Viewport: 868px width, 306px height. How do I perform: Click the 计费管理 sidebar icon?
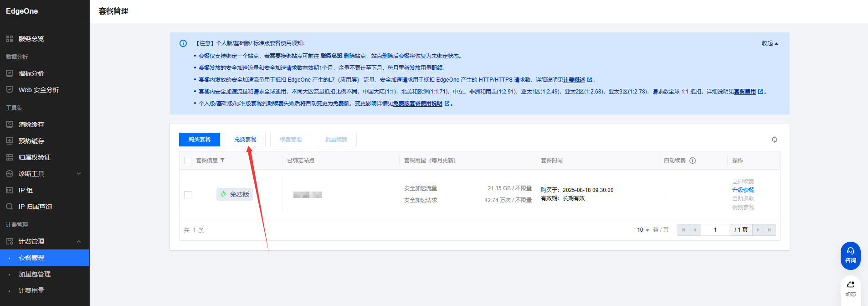point(10,241)
